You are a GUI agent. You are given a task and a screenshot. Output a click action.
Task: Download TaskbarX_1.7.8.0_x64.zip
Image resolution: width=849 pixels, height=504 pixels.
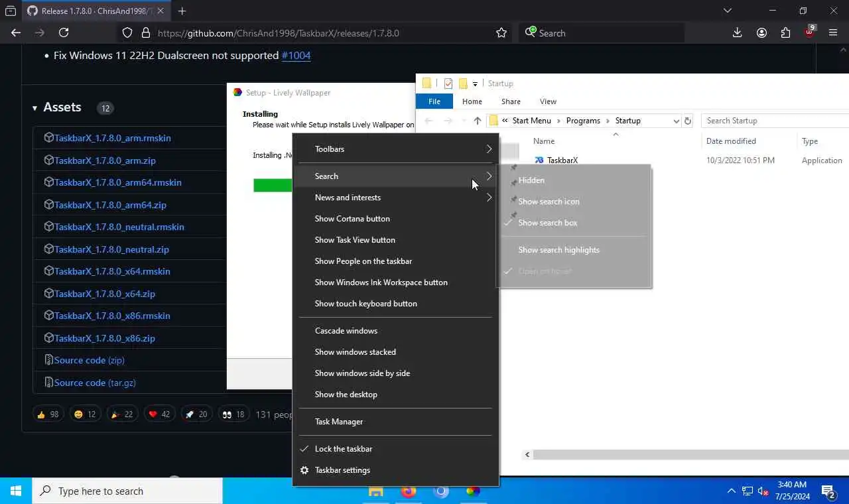pyautogui.click(x=104, y=294)
